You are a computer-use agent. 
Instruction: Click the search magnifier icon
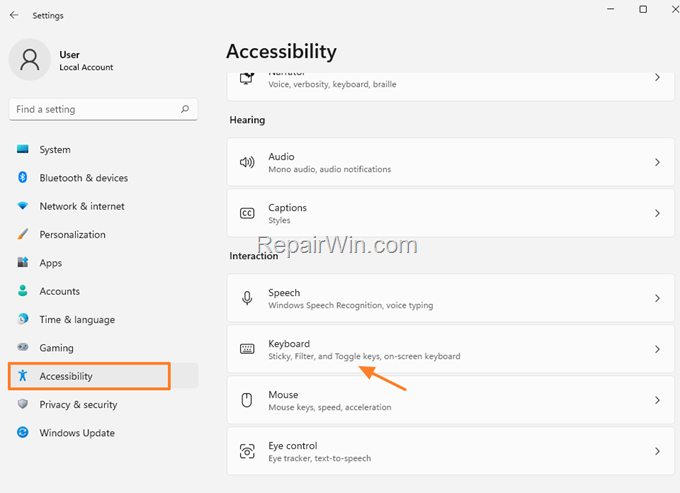[185, 109]
